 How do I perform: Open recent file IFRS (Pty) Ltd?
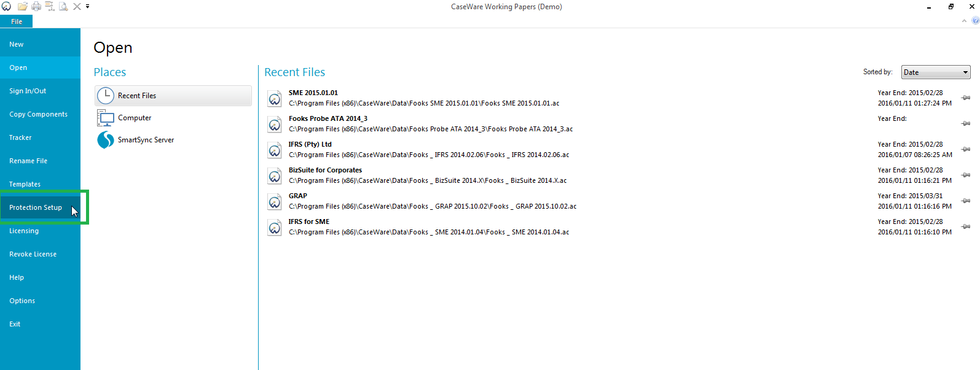[x=310, y=145]
